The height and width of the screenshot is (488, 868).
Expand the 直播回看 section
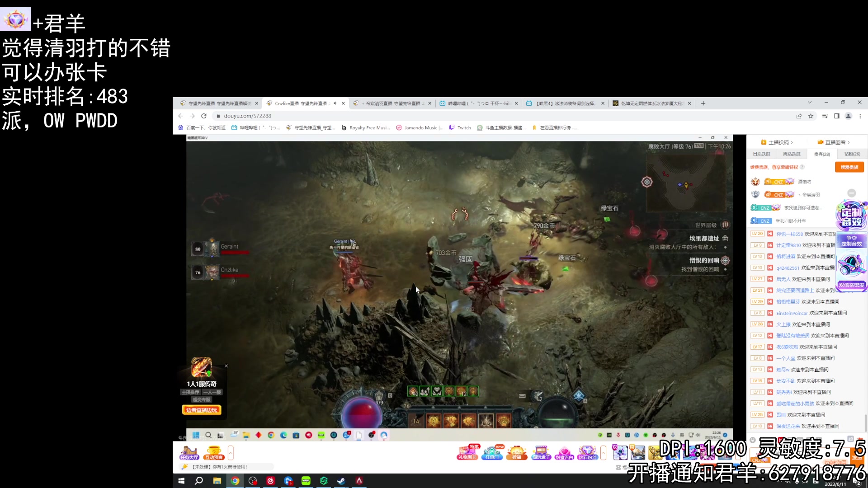834,142
